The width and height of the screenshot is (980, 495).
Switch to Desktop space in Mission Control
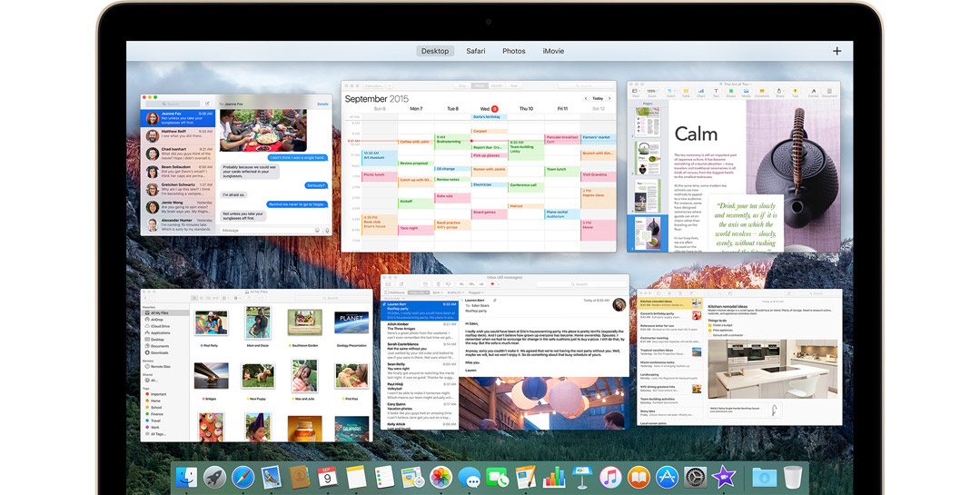pos(435,51)
